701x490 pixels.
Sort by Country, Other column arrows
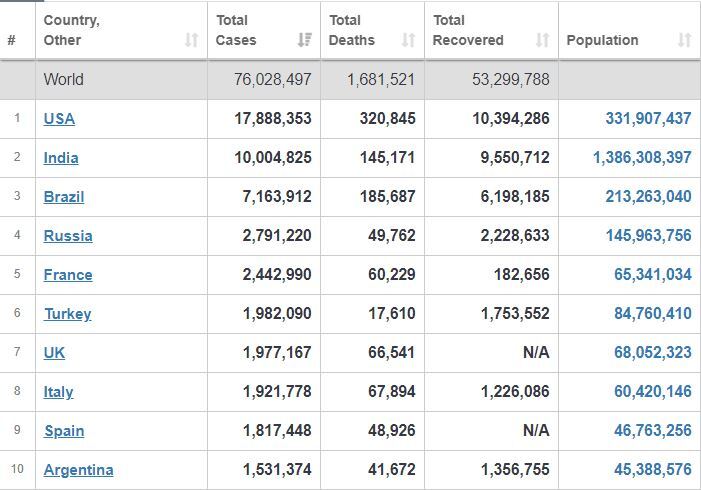click(x=191, y=40)
